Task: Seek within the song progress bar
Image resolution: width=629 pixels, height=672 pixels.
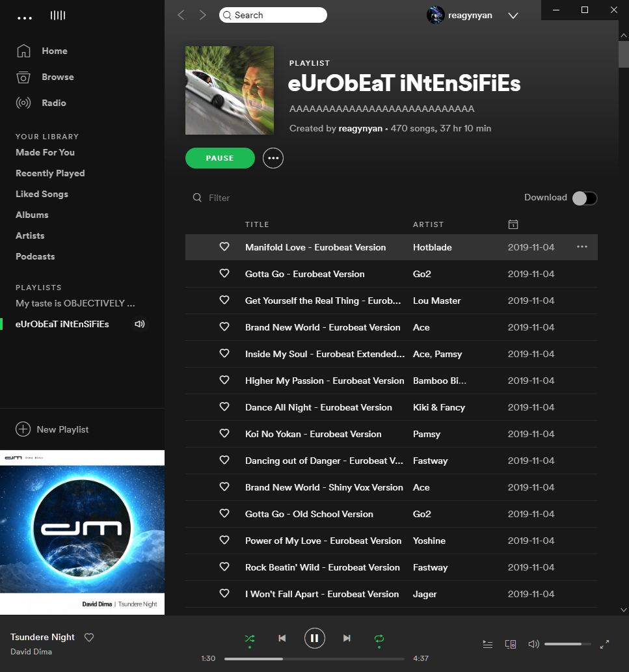Action: point(314,659)
